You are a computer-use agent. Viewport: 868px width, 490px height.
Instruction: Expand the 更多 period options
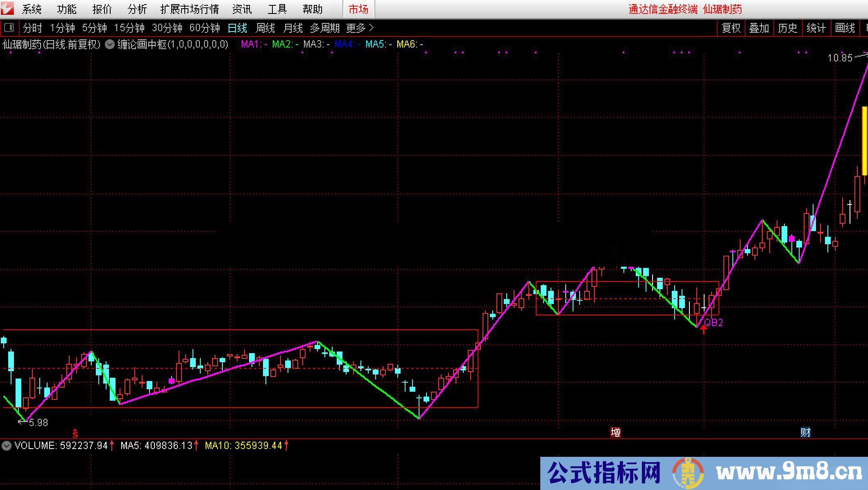click(356, 28)
